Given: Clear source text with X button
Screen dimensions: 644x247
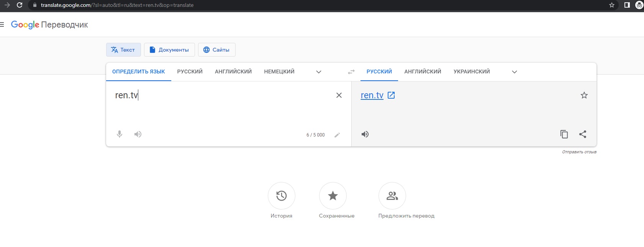Looking at the screenshot, I should pos(339,95).
